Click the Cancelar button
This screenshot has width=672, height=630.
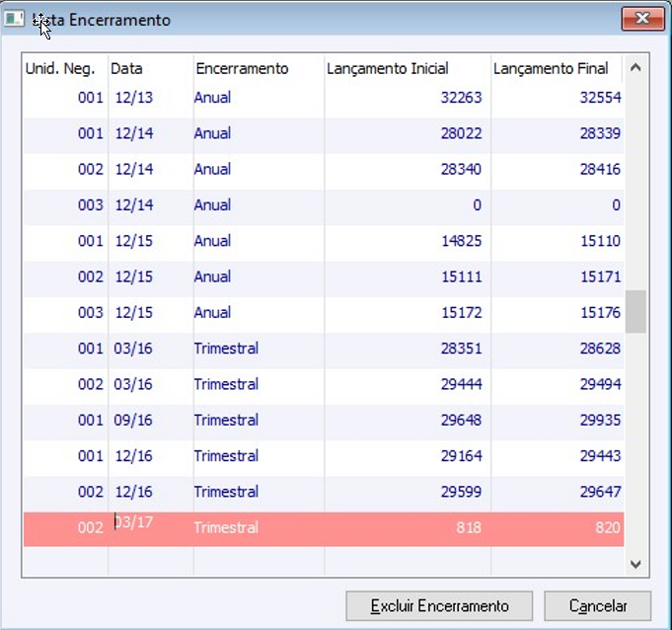pos(597,606)
